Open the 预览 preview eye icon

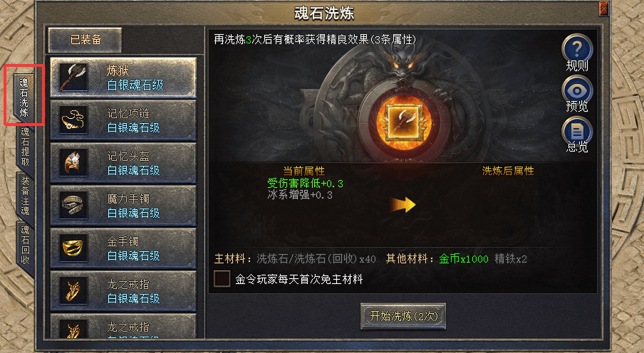[x=577, y=90]
